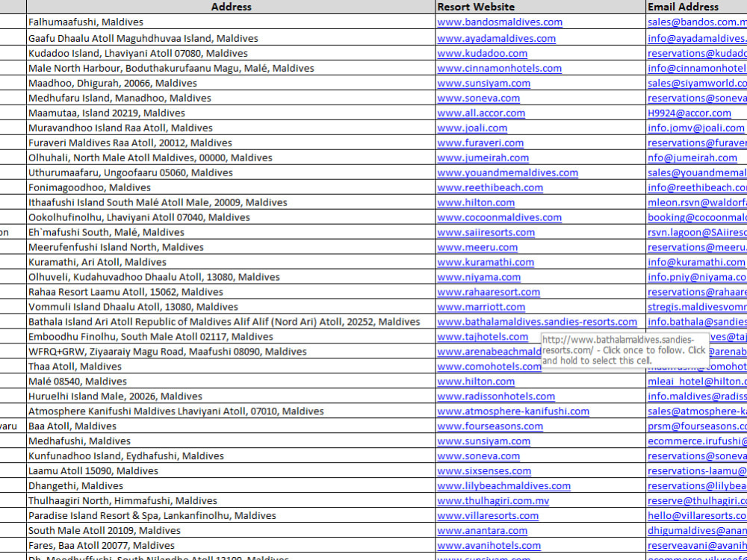This screenshot has width=747, height=560.
Task: Select 'Maadhoo, Dhigurah, 20066, Maldives' cell
Action: [231, 83]
